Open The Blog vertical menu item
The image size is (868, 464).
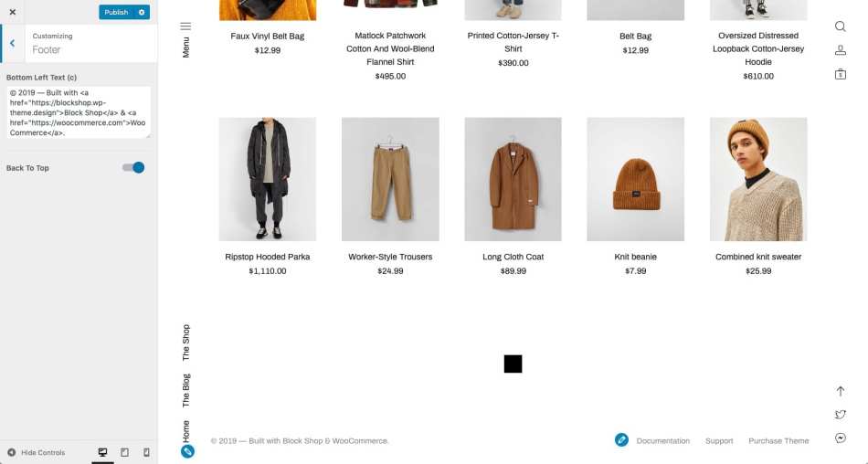pyautogui.click(x=186, y=390)
